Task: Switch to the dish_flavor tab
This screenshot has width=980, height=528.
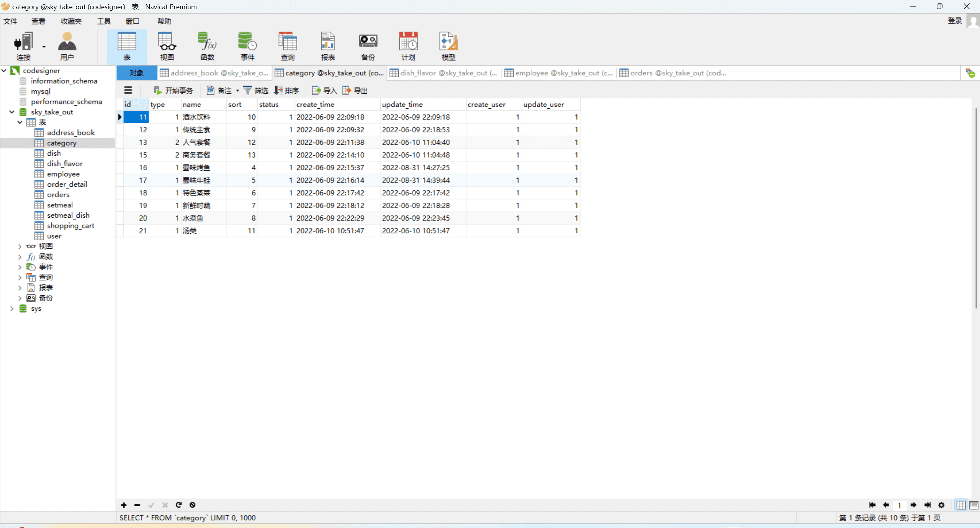Action: pos(444,73)
